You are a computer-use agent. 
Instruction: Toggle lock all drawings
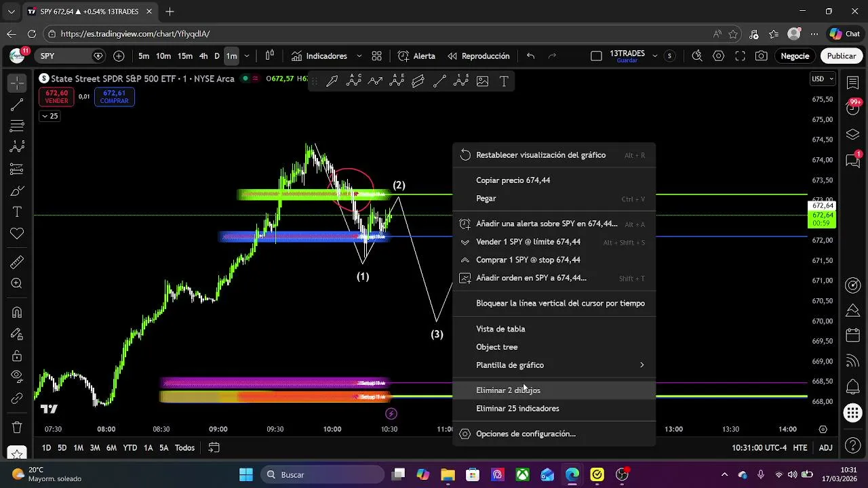coord(17,356)
